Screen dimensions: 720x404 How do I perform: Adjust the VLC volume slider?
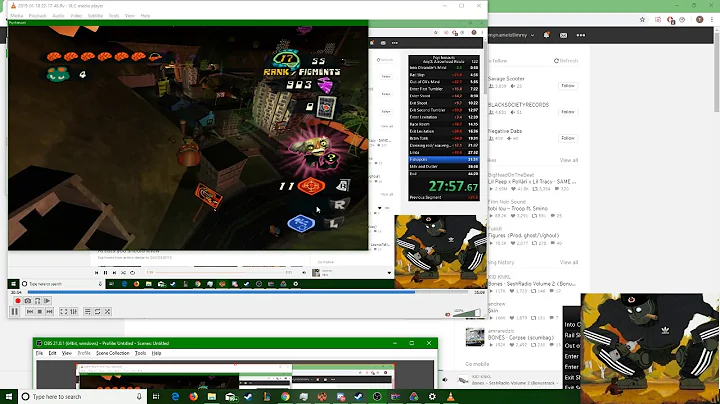click(x=468, y=313)
